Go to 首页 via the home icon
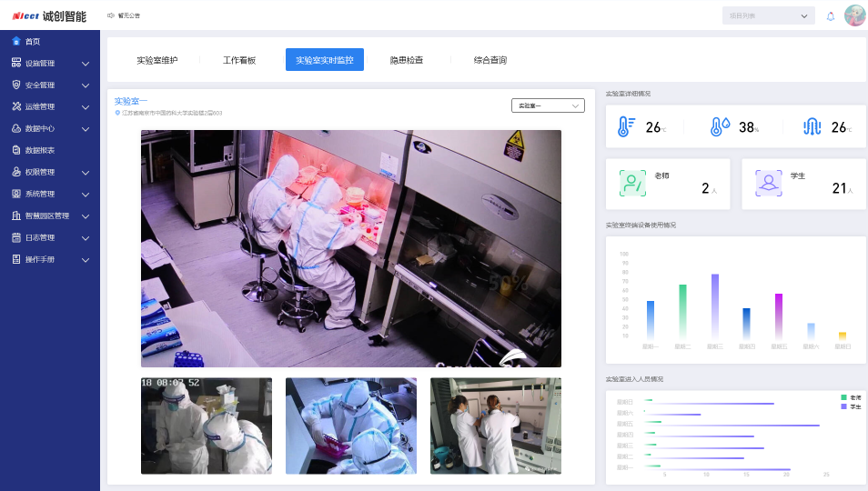 [x=16, y=42]
